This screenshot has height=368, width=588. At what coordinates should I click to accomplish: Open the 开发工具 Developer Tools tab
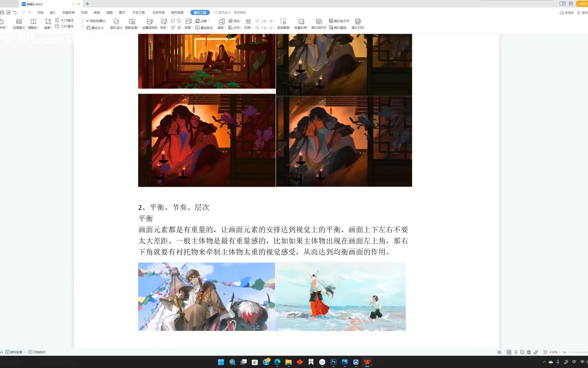click(138, 13)
